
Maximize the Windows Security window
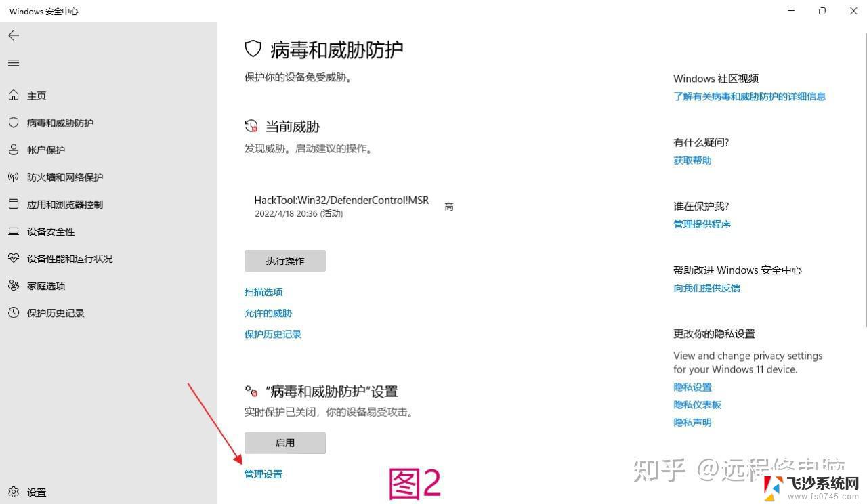822,11
